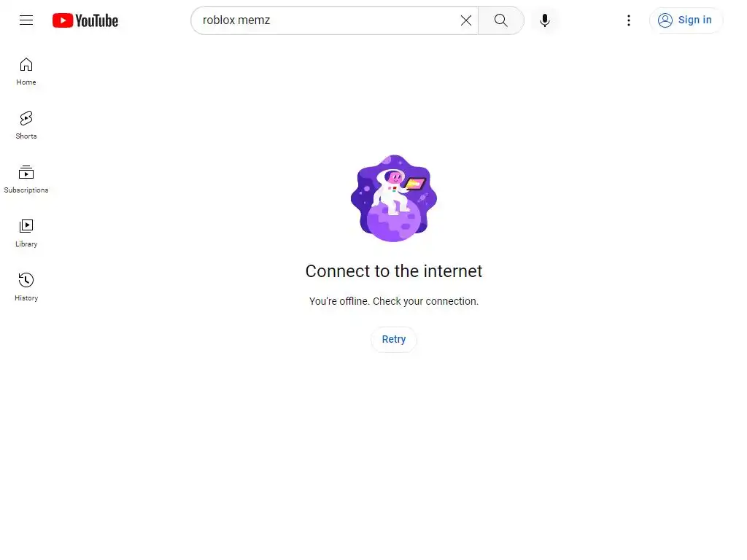View watch History
The image size is (747, 560).
(26, 287)
